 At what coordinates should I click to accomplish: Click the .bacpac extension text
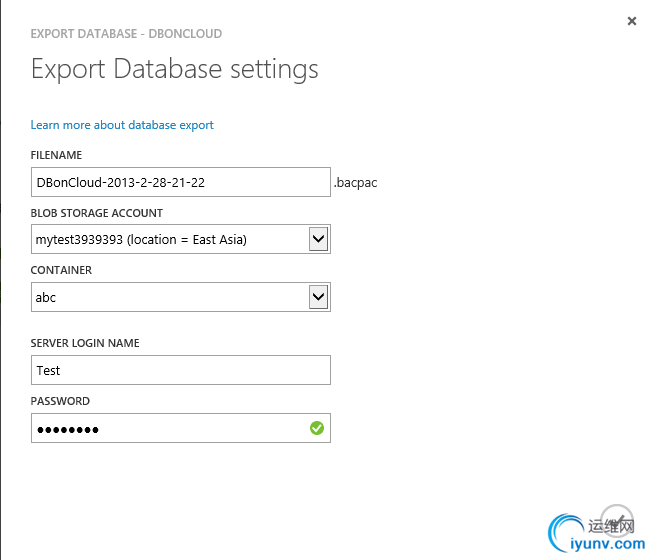pyautogui.click(x=355, y=183)
